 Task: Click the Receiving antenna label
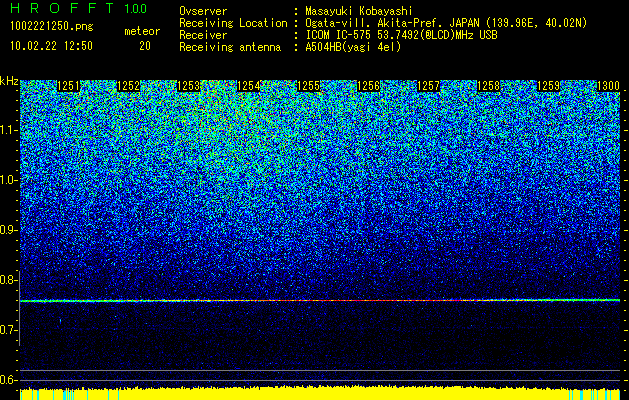click(x=230, y=47)
